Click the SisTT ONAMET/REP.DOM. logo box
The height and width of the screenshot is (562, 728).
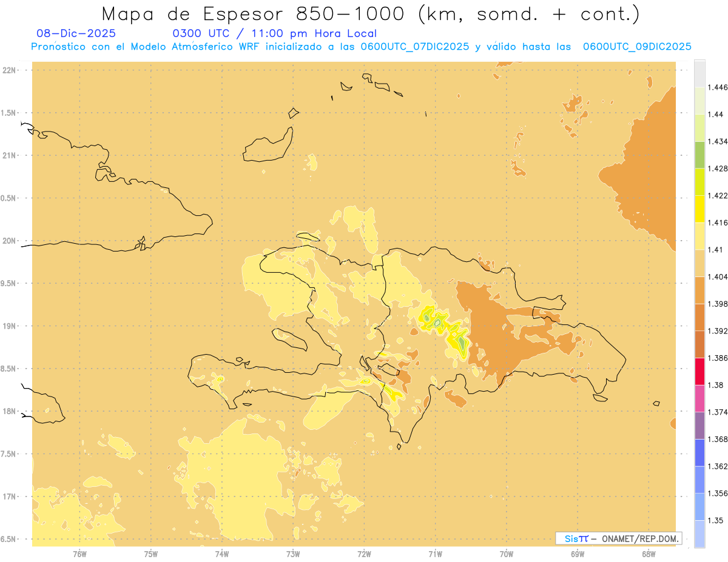point(619,538)
